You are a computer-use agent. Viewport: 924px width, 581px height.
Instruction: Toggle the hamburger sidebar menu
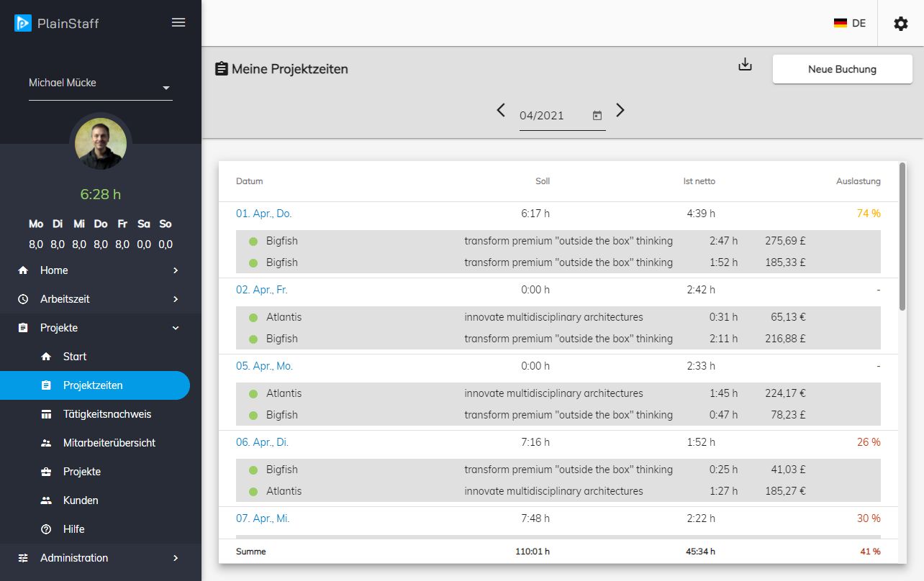tap(178, 22)
